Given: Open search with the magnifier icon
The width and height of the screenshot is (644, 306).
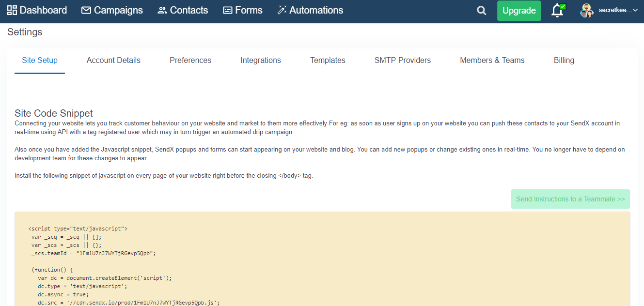Looking at the screenshot, I should [481, 11].
